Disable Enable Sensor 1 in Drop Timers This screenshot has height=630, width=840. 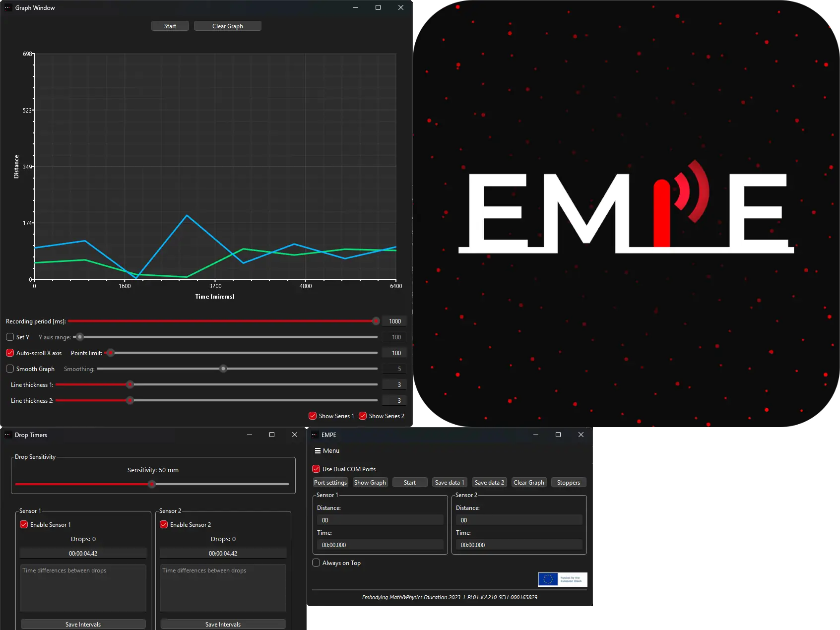click(x=23, y=524)
